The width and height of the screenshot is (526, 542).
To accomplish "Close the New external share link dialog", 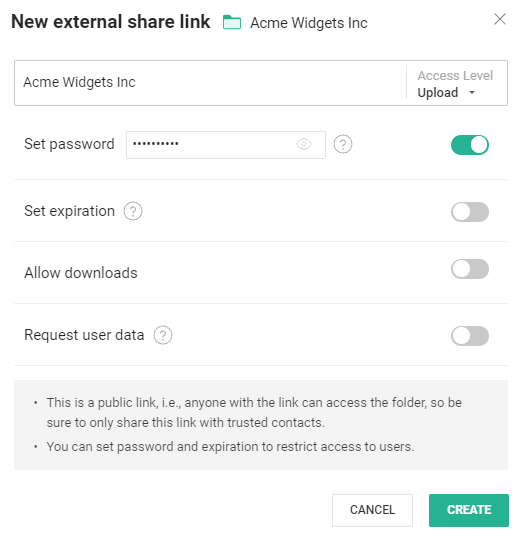I will click(500, 19).
